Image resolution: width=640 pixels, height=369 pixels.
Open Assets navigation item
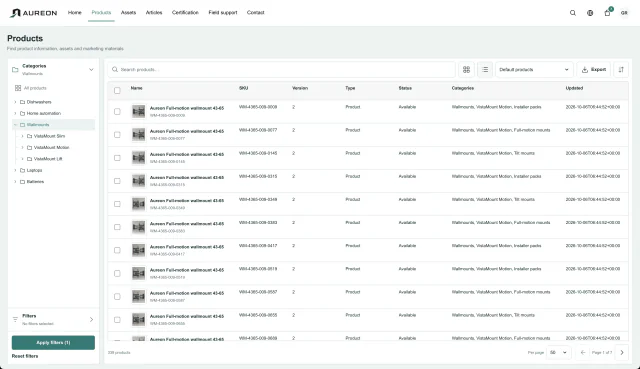(x=128, y=13)
